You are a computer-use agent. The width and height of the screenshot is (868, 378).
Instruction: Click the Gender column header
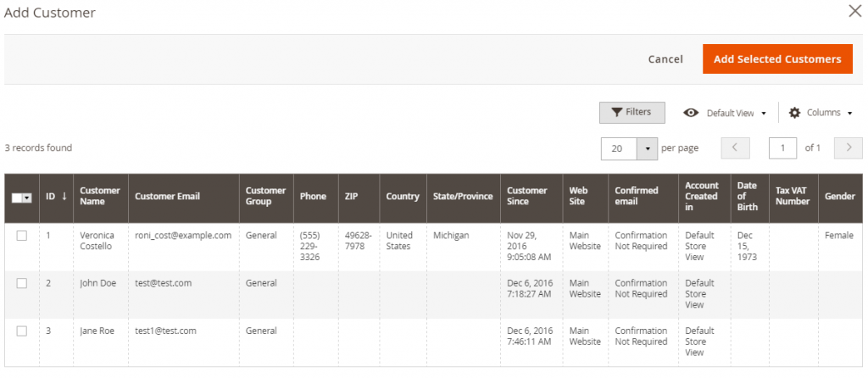tap(840, 197)
